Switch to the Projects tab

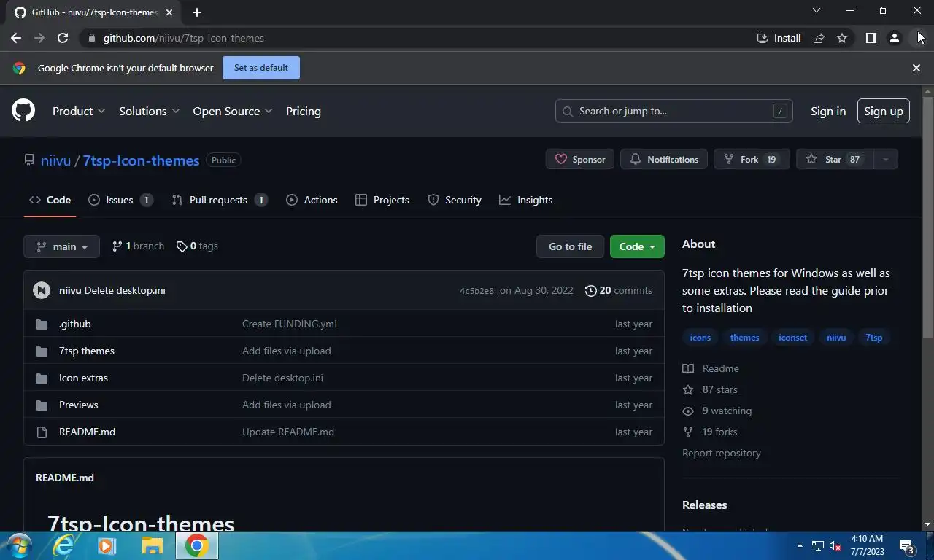point(382,200)
